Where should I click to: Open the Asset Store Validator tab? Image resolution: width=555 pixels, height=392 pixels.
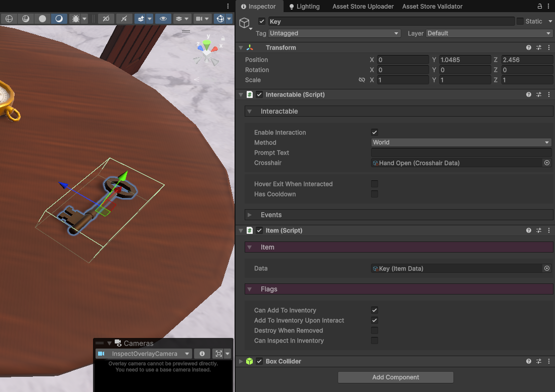(x=432, y=7)
